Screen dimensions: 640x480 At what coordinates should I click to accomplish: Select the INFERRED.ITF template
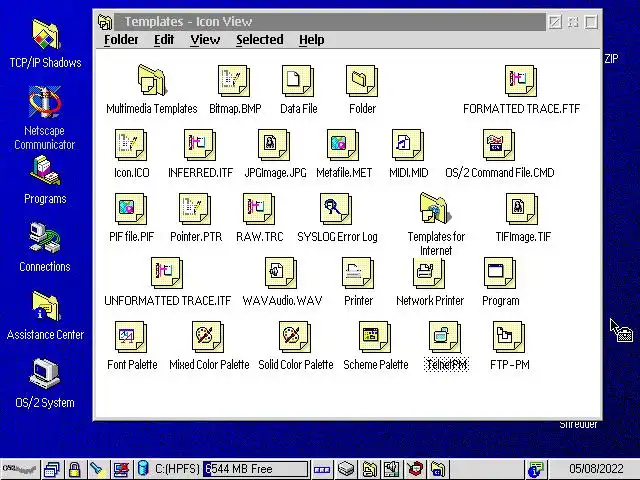click(200, 144)
